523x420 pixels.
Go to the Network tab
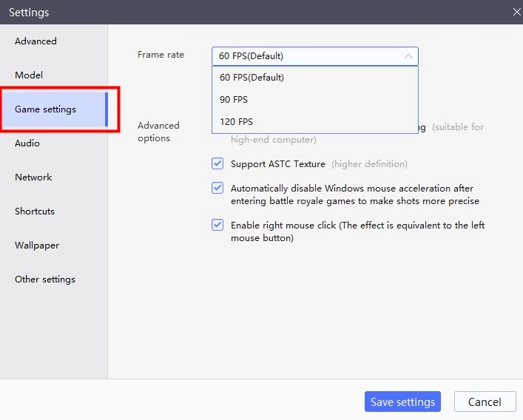click(33, 177)
